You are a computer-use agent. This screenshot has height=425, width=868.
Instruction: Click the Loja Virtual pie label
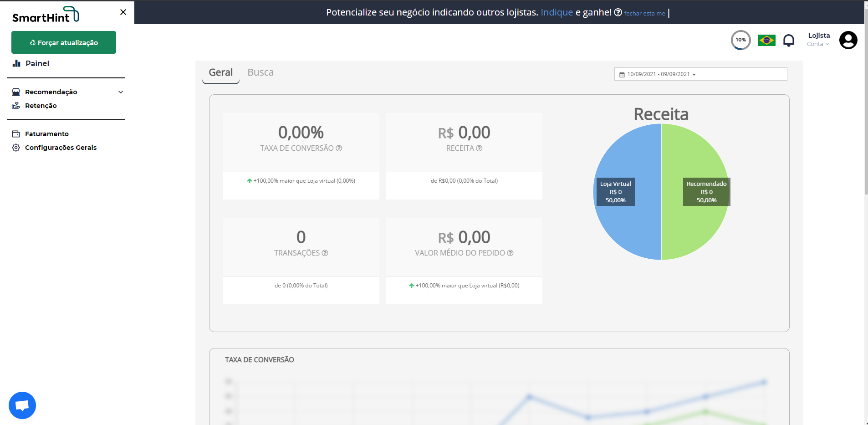click(x=616, y=192)
